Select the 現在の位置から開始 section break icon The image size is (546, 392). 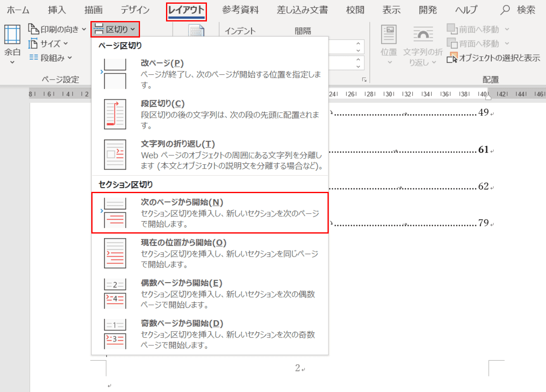pos(115,253)
